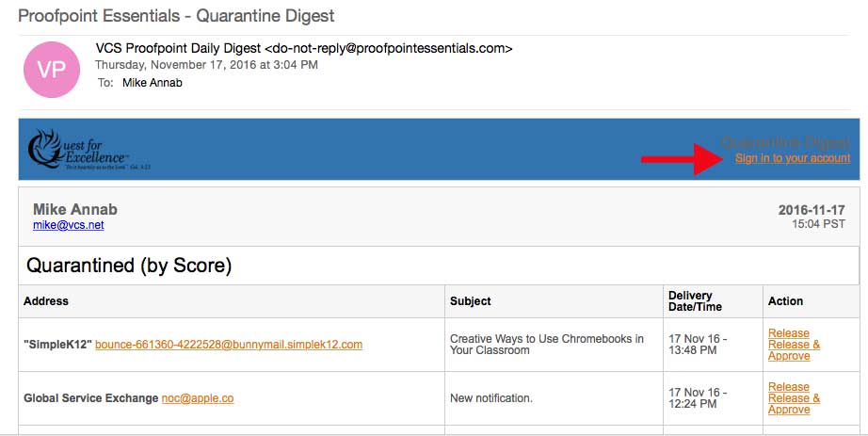The width and height of the screenshot is (868, 436).
Task: Release the SimpleK12 quarantined email
Action: click(788, 333)
